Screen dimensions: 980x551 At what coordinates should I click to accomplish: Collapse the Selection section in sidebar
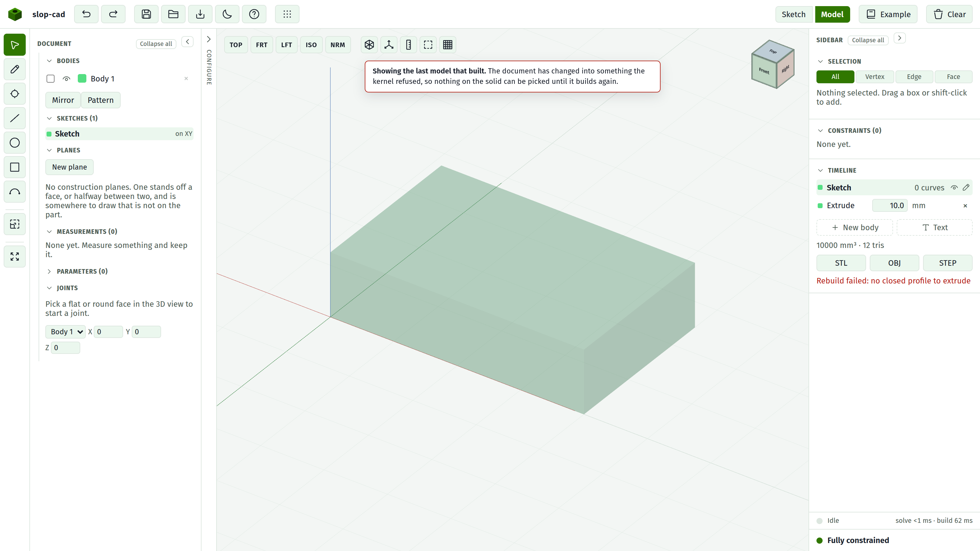[x=820, y=62]
